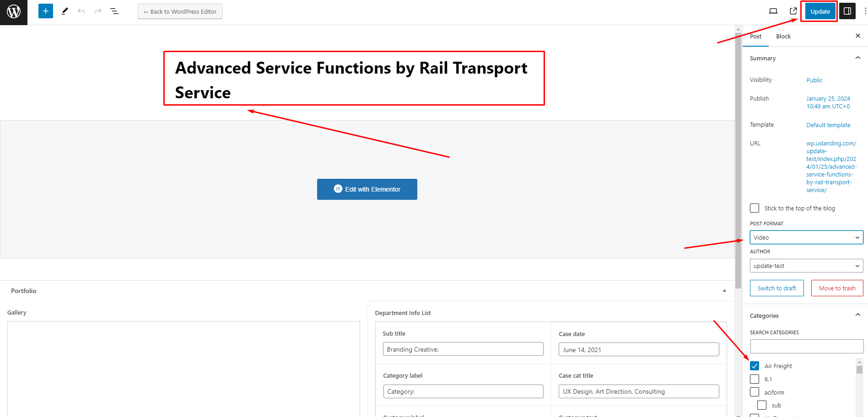Screen dimensions: 868x417
Task: Click the Edit with Elementor button
Action: 367,189
